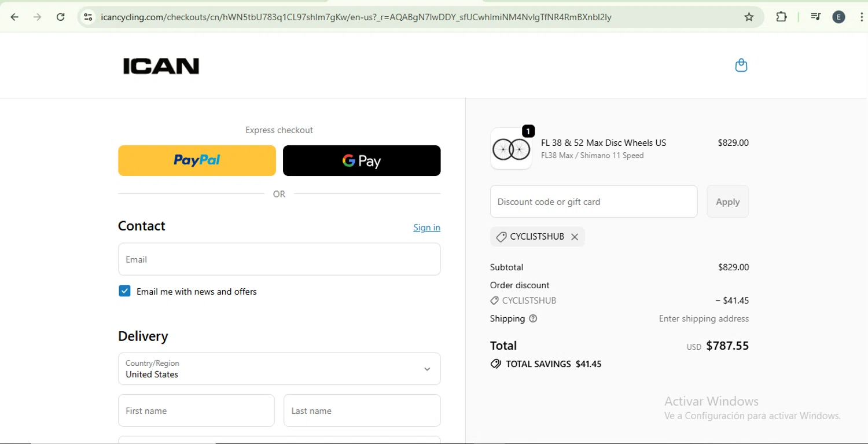Image resolution: width=868 pixels, height=444 pixels.
Task: Expand the Country/Region dropdown
Action: [279, 369]
